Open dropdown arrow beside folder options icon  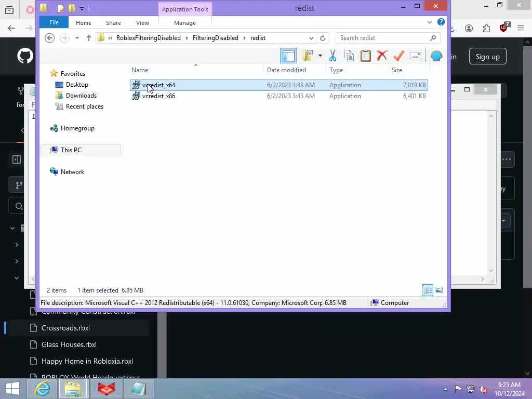(x=320, y=56)
